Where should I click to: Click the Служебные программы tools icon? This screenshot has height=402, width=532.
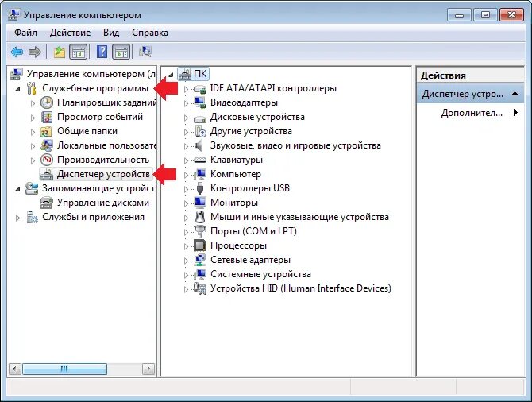point(32,88)
